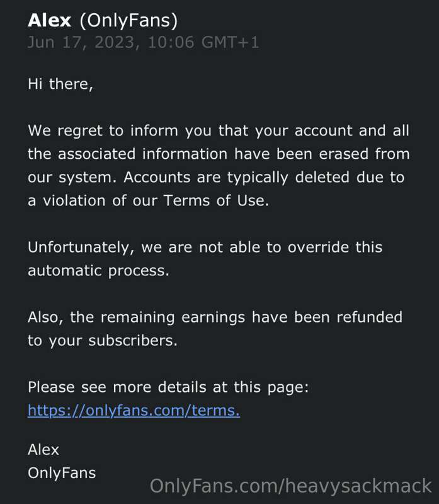Click the bold sender name Alex
Screen dimensions: 439x504
[50, 21]
